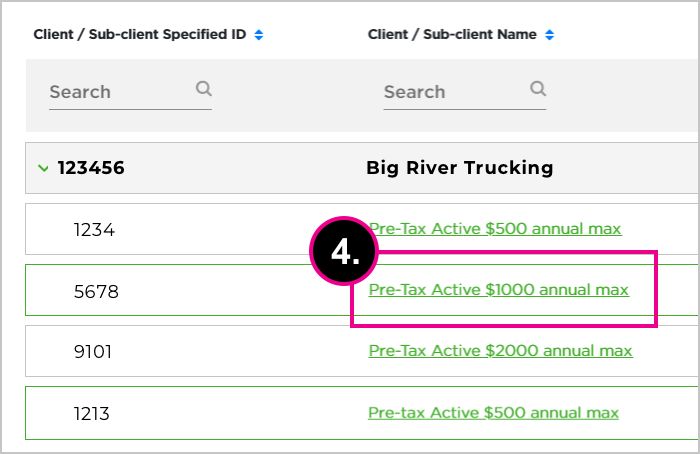This screenshot has width=700, height=454.
Task: Click magnifier icon in Specified ID search
Action: [204, 89]
